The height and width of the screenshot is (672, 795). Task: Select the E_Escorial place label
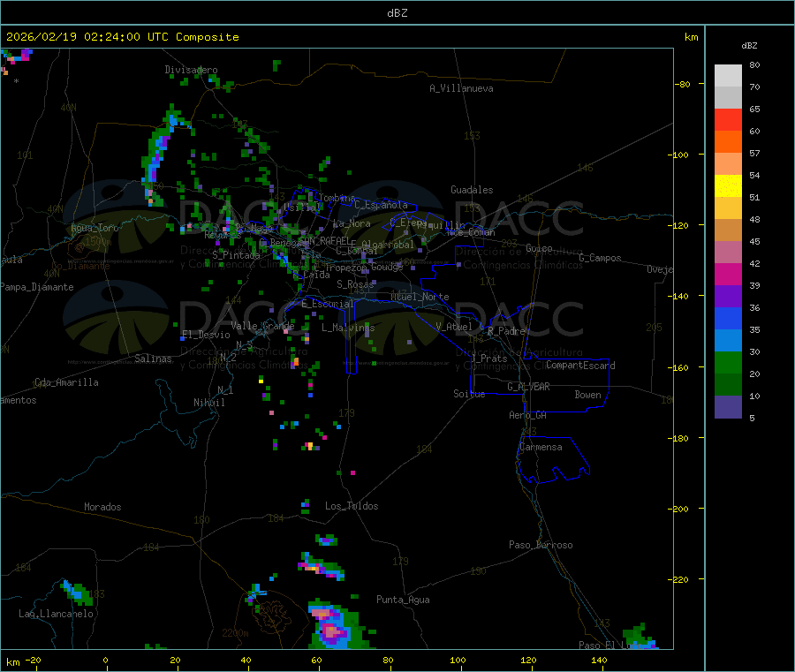328,304
